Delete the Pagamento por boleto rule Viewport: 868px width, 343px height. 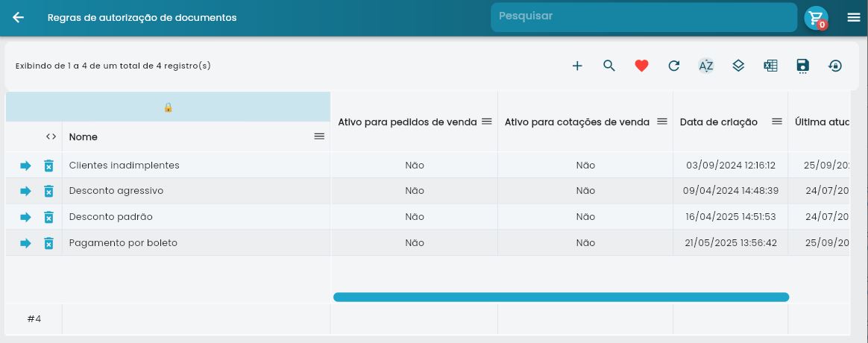(x=48, y=243)
